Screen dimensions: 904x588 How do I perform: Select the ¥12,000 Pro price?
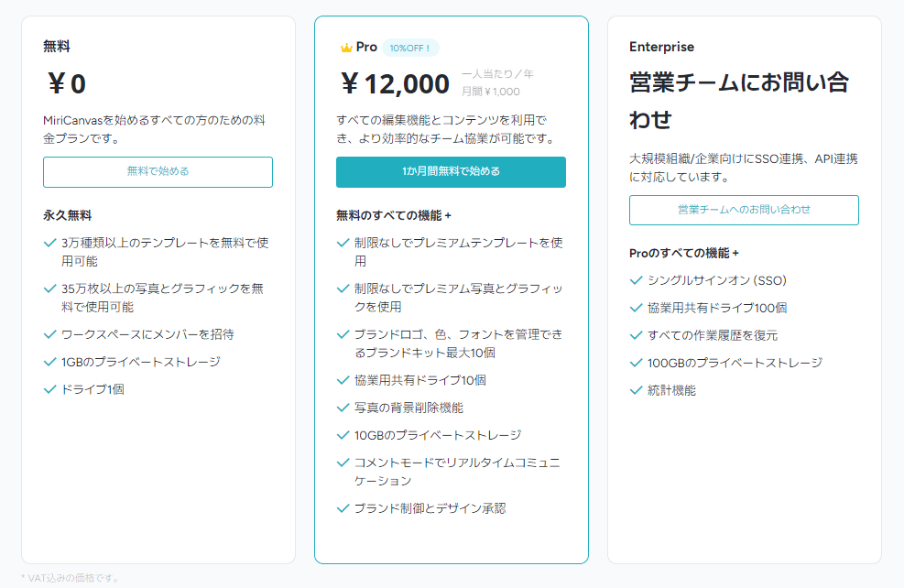(395, 83)
